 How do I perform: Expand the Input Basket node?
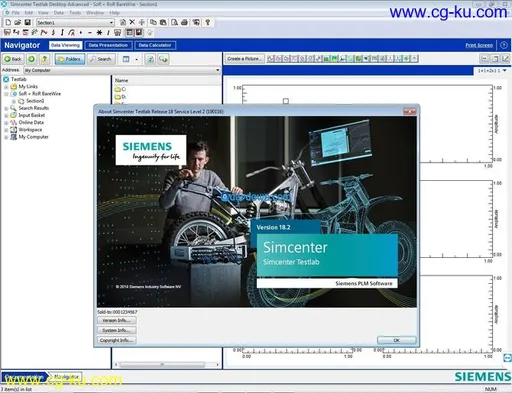point(6,115)
